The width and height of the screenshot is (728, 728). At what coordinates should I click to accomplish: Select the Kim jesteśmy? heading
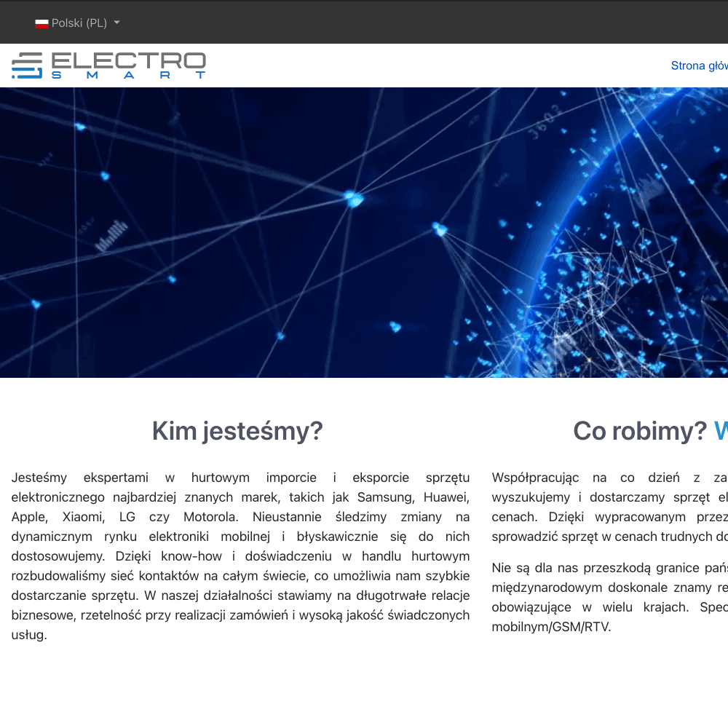(x=237, y=431)
